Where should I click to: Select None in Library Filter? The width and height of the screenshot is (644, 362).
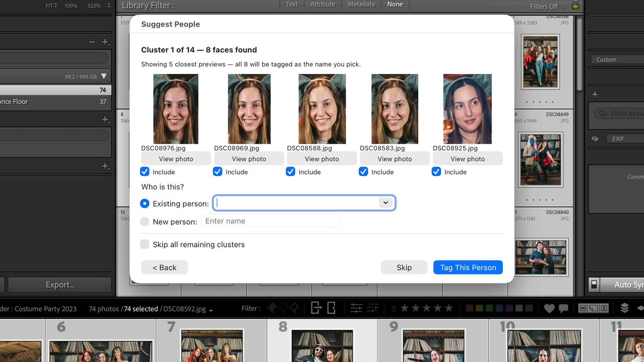395,4
